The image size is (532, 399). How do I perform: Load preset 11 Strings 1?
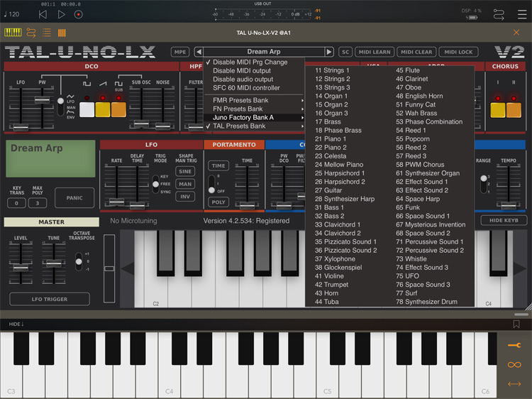point(332,70)
